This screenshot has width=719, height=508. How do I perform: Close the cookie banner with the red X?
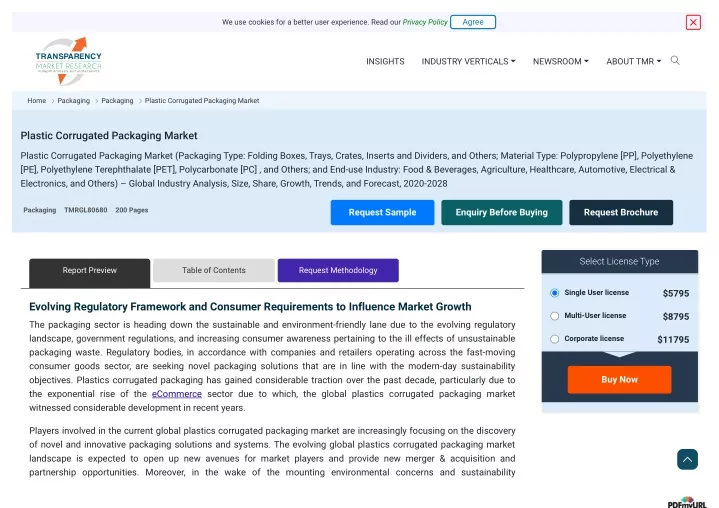point(693,22)
